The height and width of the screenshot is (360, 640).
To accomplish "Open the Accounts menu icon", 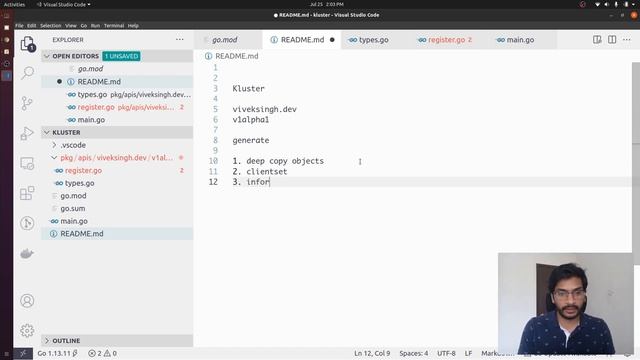I will coord(27,301).
